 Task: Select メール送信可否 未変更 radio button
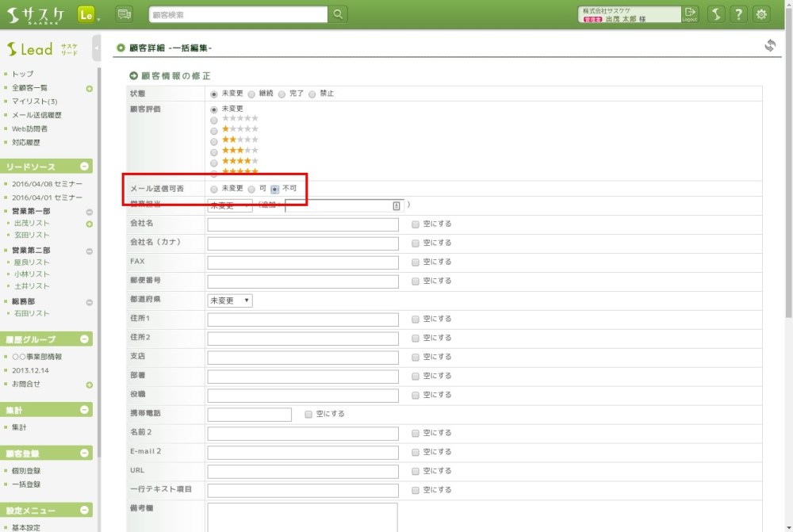pos(214,189)
